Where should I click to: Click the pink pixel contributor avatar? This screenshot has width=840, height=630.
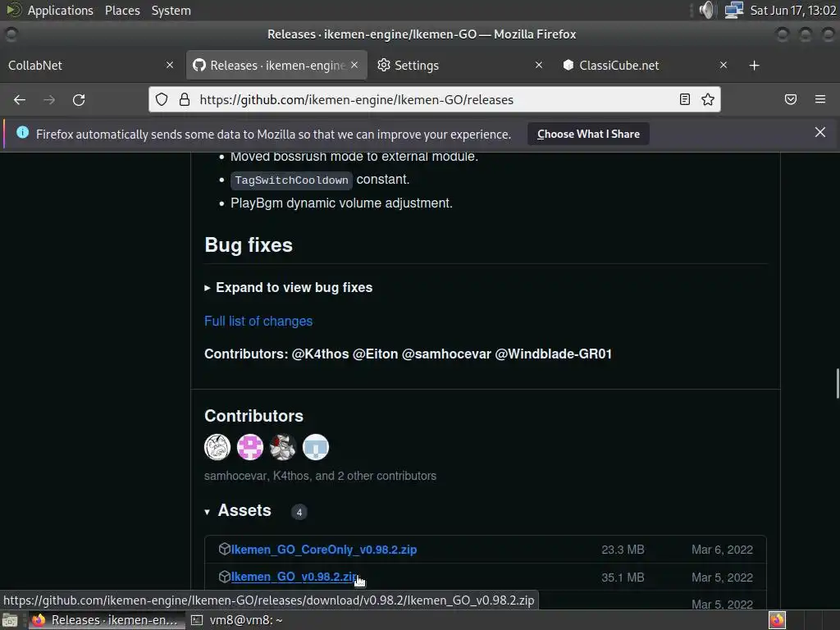tap(250, 447)
